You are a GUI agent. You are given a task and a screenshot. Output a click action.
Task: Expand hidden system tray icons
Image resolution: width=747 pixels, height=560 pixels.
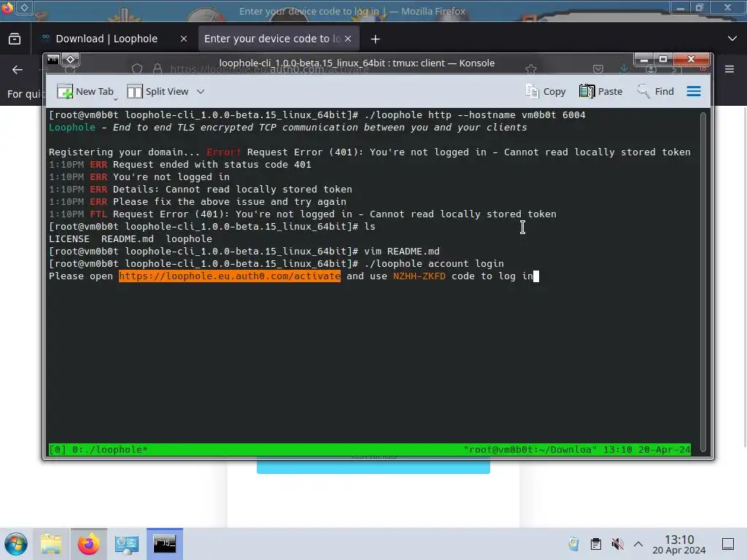pyautogui.click(x=638, y=544)
